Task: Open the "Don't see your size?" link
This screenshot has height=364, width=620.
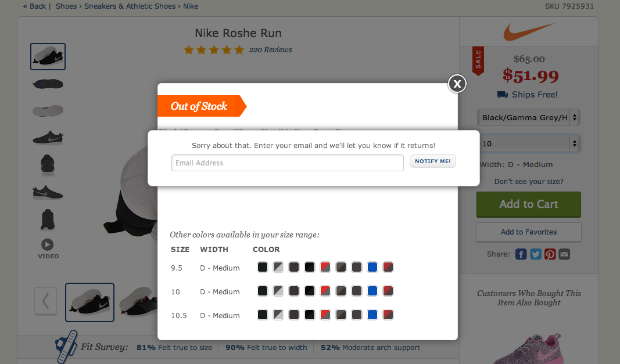Action: (529, 181)
